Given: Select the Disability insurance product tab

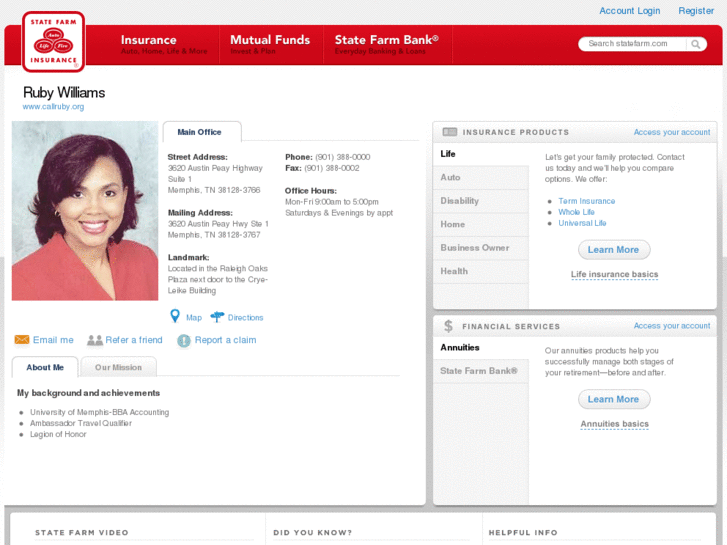Looking at the screenshot, I should pyautogui.click(x=481, y=201).
